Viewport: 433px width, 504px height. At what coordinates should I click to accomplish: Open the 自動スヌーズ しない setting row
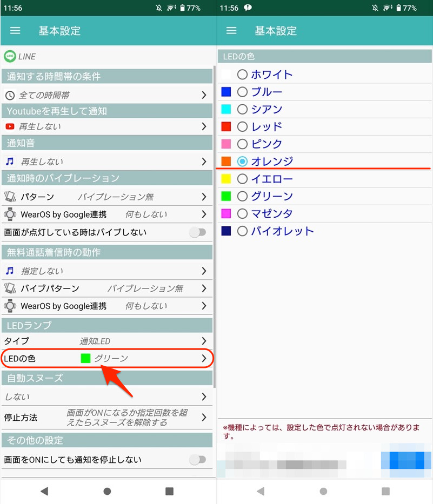(107, 397)
